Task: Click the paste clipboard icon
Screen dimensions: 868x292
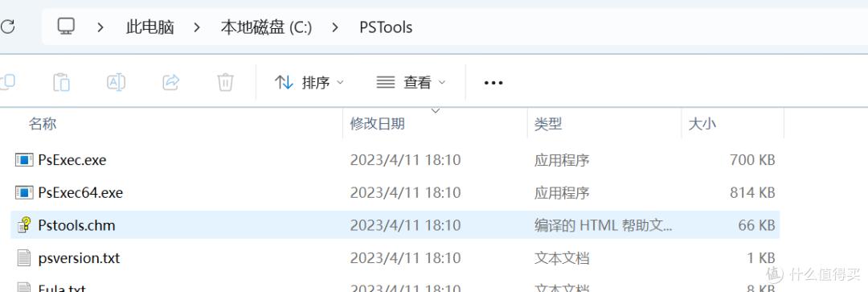Action: 61,83
